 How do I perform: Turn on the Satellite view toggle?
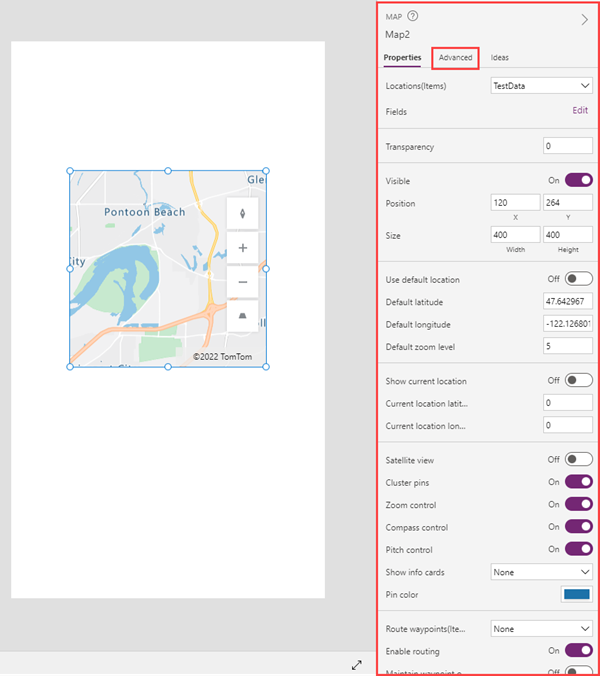pos(579,459)
